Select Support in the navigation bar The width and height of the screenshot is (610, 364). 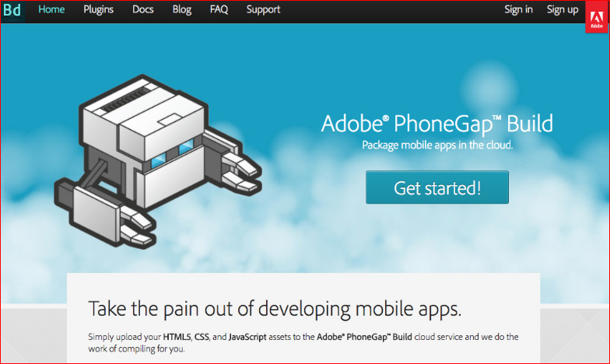click(263, 9)
